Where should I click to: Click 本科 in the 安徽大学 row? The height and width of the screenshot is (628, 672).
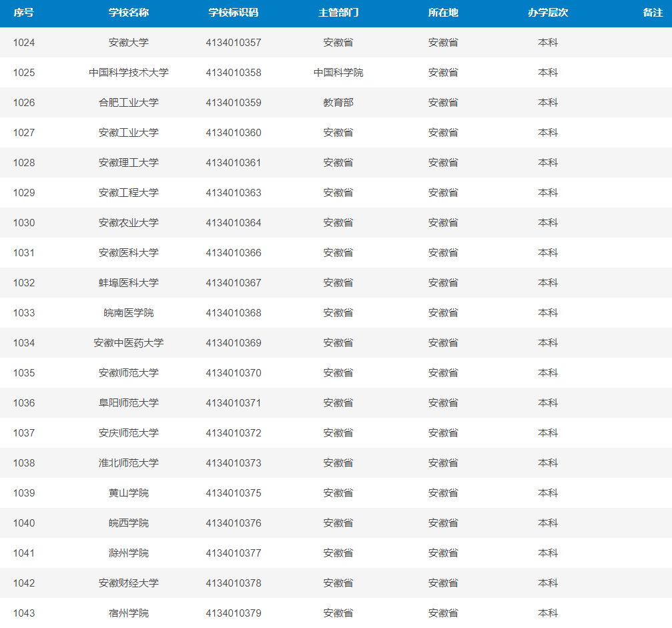click(548, 43)
